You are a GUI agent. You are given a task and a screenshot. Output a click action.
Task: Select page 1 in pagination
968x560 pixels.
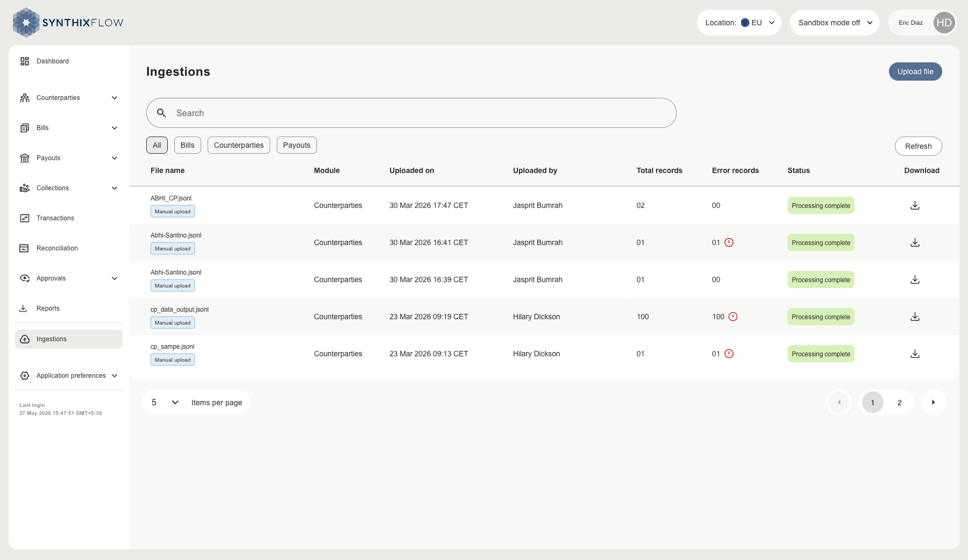872,403
